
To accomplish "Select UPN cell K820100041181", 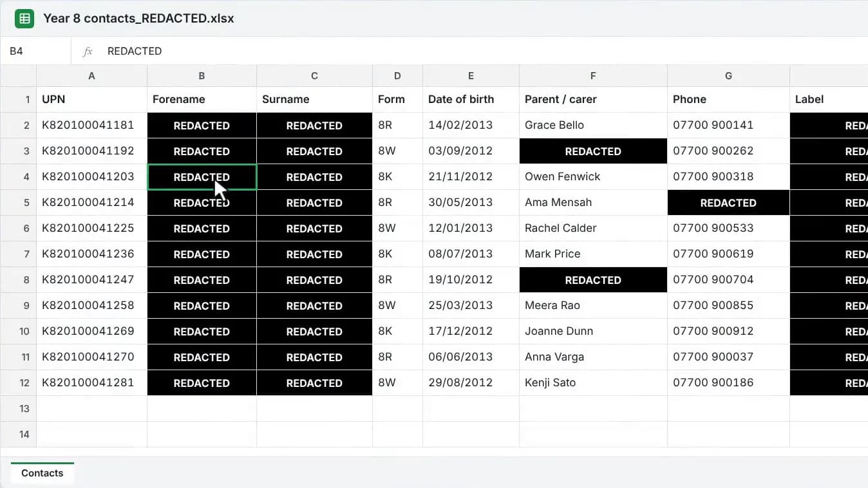I will point(91,126).
